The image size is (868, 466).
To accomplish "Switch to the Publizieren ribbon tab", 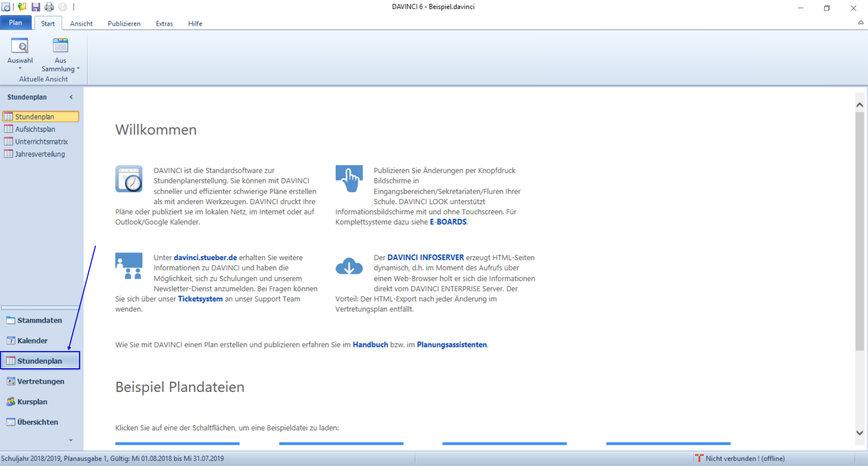I will pyautogui.click(x=124, y=24).
